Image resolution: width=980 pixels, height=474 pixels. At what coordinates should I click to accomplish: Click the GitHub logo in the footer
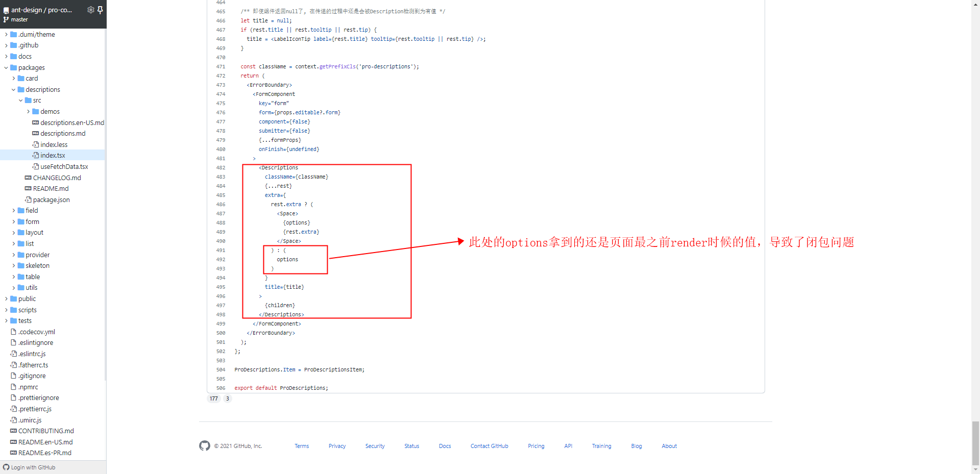[204, 445]
